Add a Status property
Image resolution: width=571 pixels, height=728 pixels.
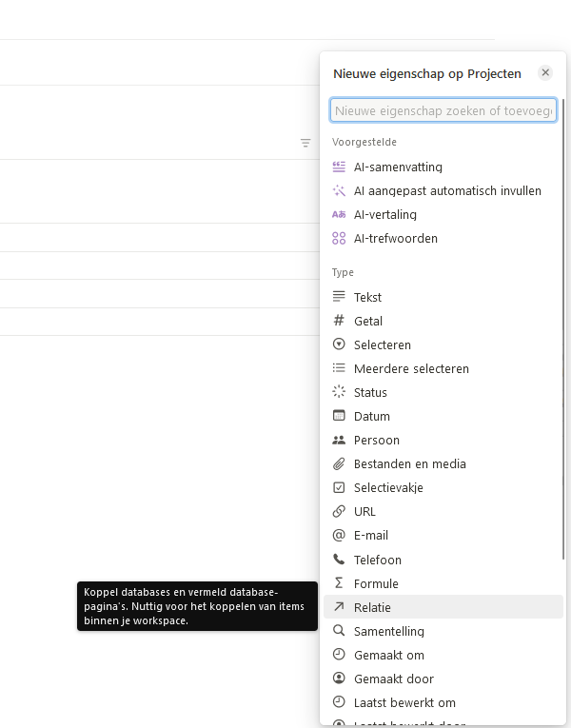click(x=443, y=392)
